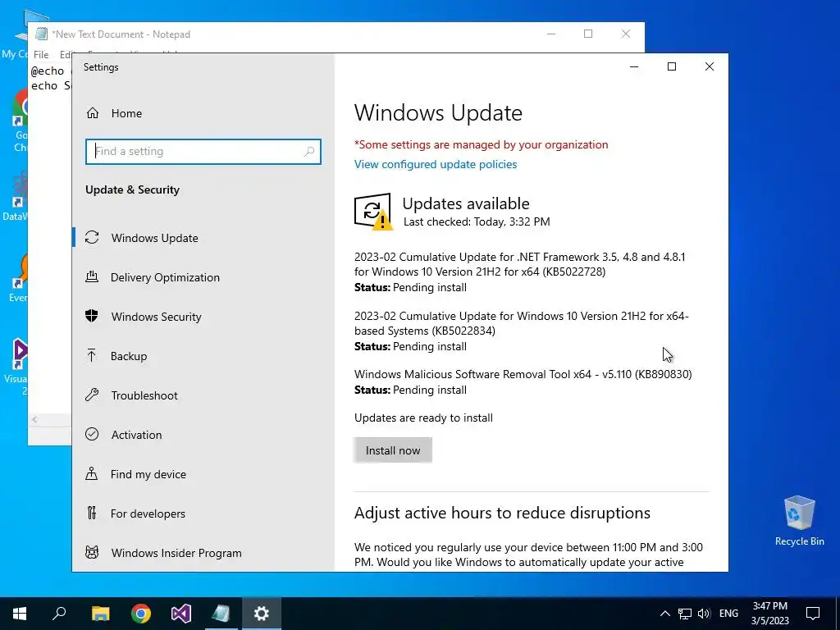Image resolution: width=840 pixels, height=630 pixels.
Task: Click the network icon in system tray
Action: pyautogui.click(x=685, y=614)
